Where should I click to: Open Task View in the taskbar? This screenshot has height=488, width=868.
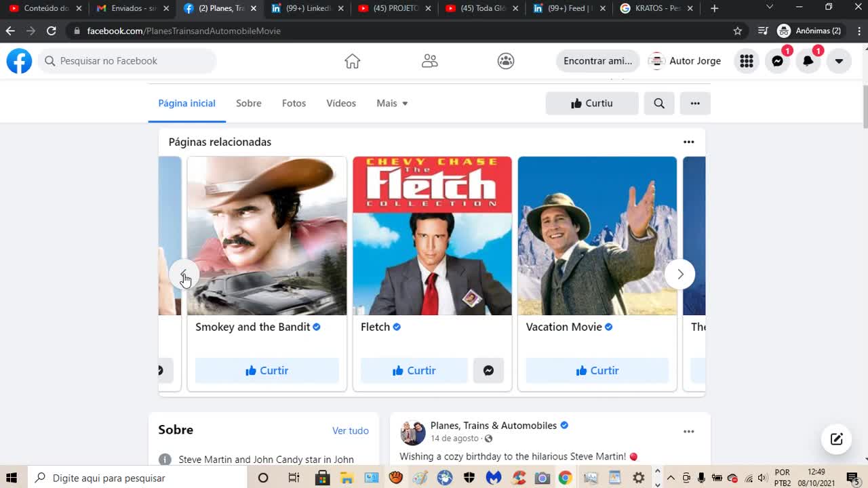[294, 478]
